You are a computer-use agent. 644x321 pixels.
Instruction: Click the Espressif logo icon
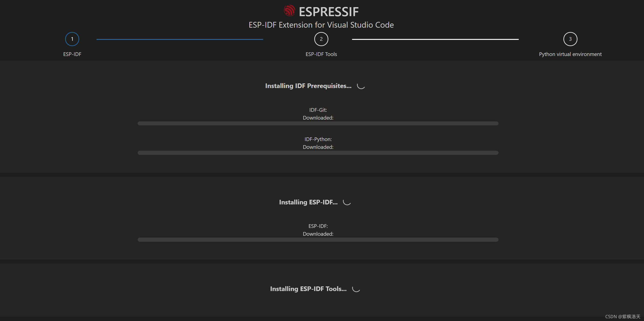[x=289, y=11]
